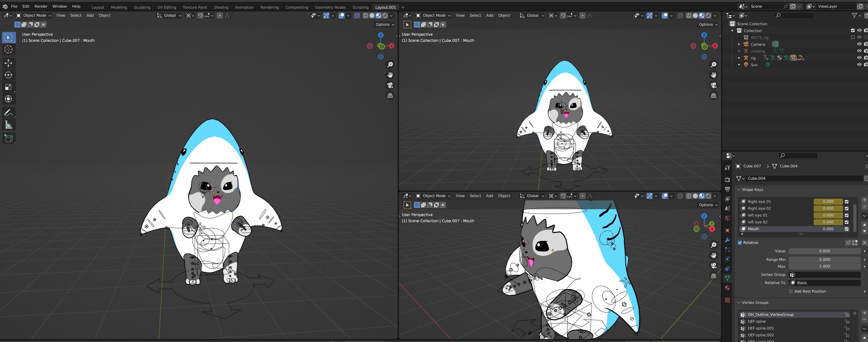Click Relative To Basis field
The width and height of the screenshot is (868, 342).
click(x=825, y=283)
